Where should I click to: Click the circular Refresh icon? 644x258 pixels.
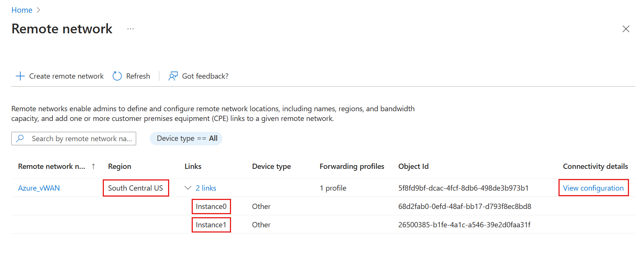point(117,76)
